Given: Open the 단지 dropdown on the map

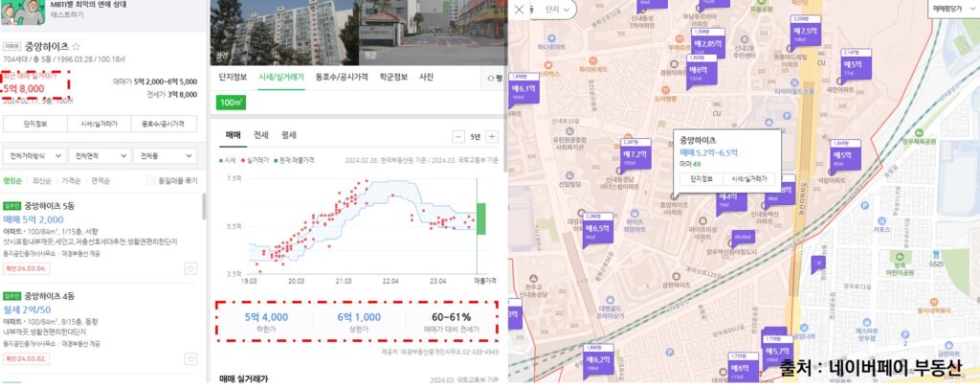Looking at the screenshot, I should 558,10.
